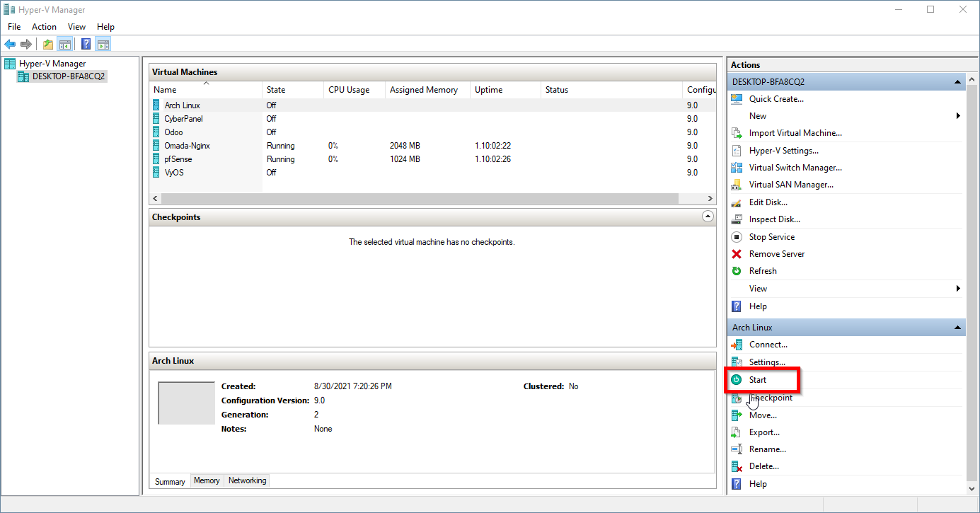The height and width of the screenshot is (513, 980).
Task: Click the Help question mark toolbar icon
Action: pos(86,45)
